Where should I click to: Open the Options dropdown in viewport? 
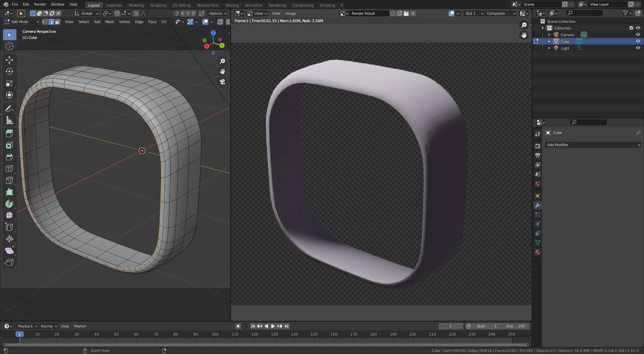pos(218,13)
